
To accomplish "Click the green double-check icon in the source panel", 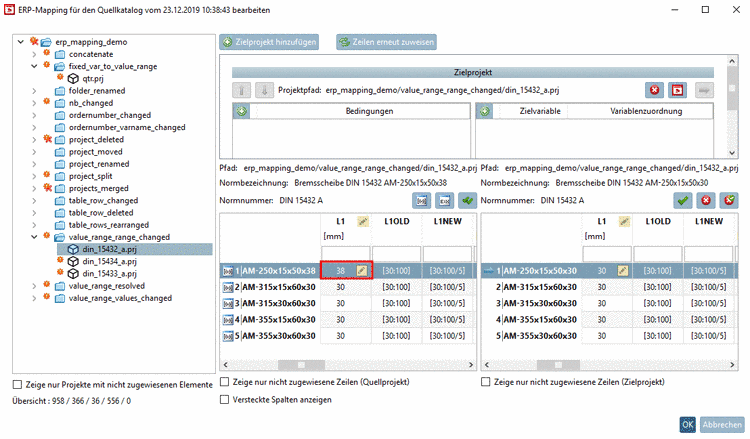I will (x=467, y=201).
